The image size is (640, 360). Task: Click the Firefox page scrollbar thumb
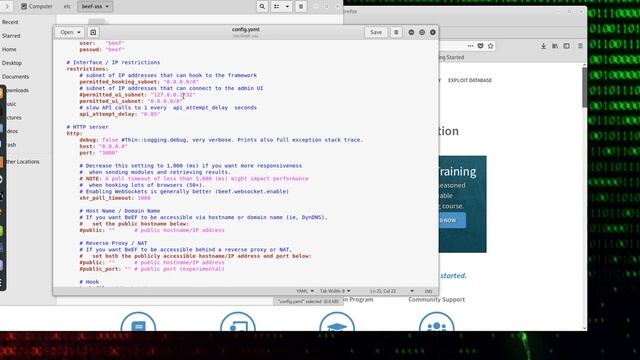click(584, 88)
